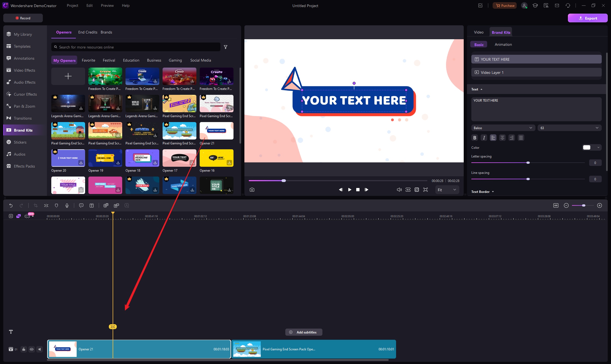
Task: Click the Add subtitles button
Action: (304, 332)
